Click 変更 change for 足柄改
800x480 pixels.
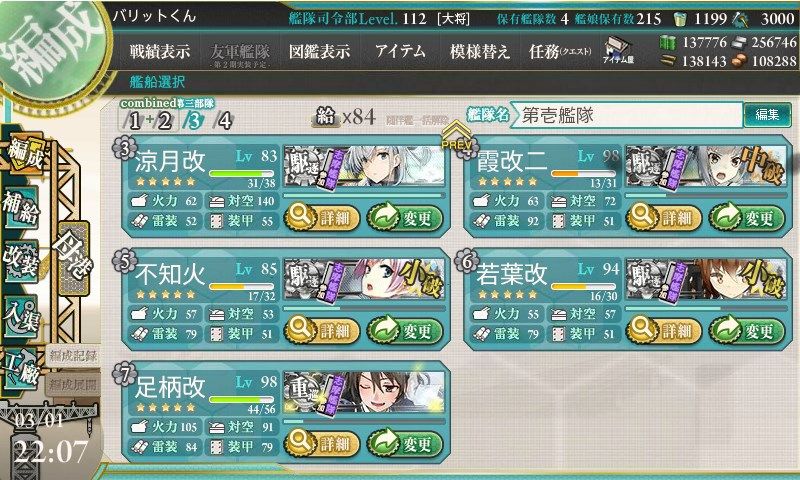[x=405, y=444]
